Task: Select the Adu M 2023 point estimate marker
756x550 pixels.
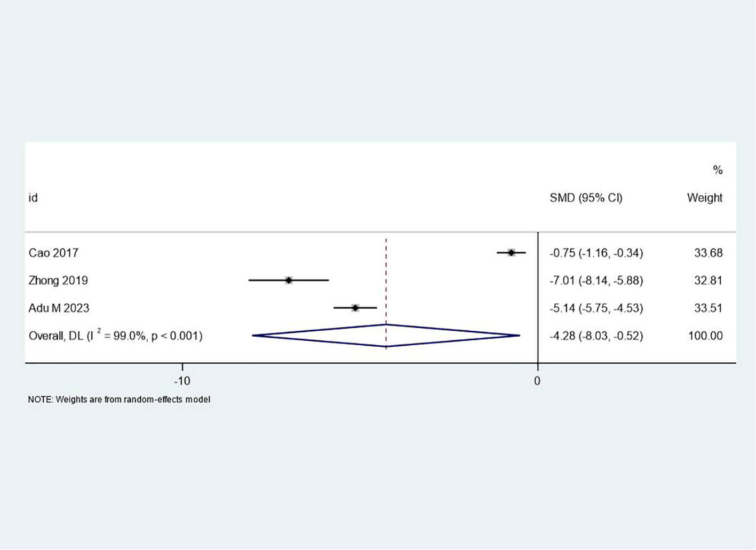Action: point(355,308)
